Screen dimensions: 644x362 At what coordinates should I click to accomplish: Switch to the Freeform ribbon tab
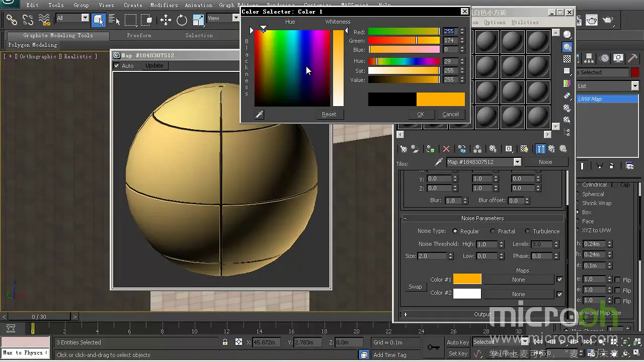click(139, 35)
